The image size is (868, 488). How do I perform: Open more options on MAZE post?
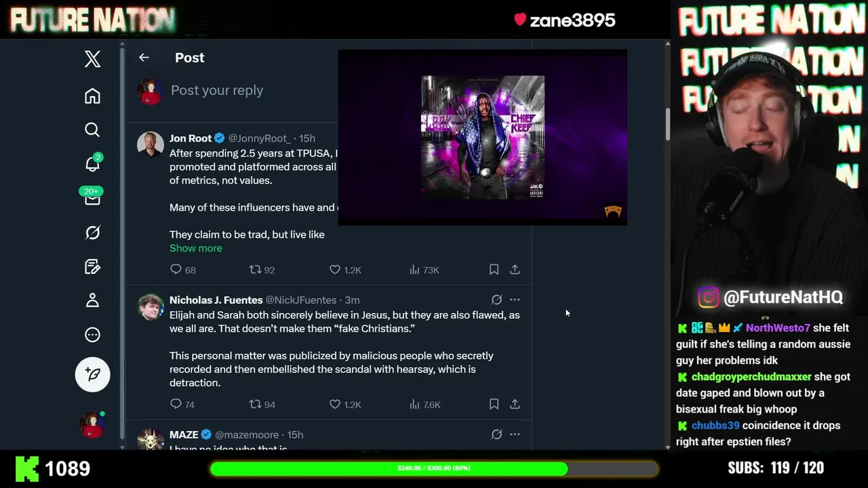515,434
